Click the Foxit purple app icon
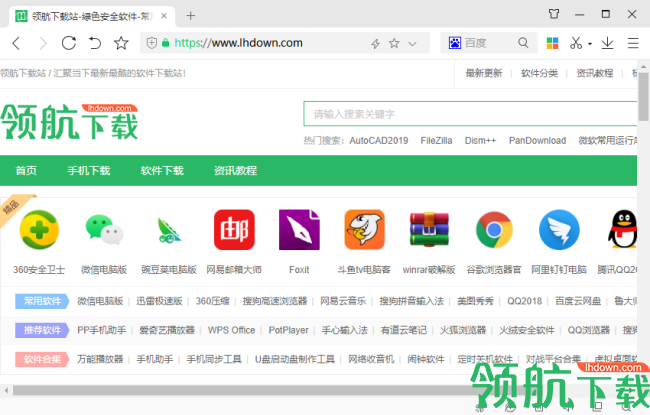650x415 pixels. (299, 230)
